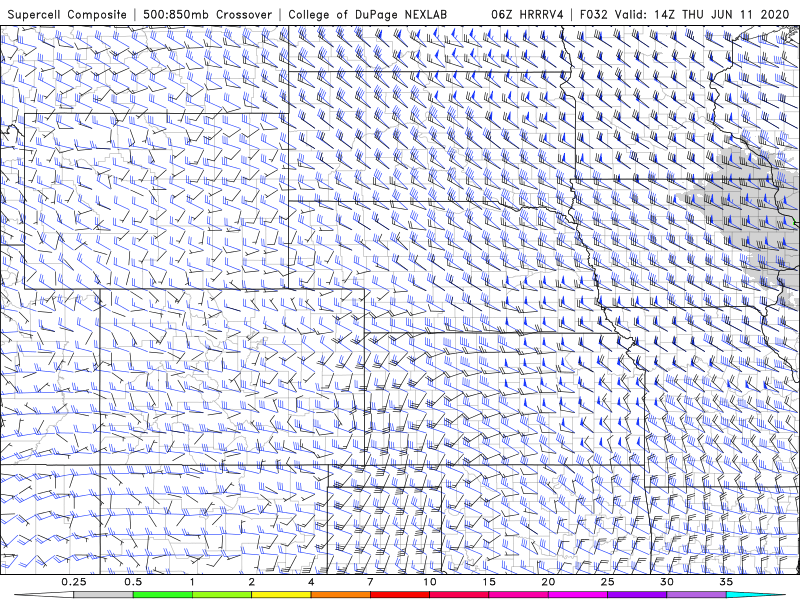Select the orange 4–7 legend swatch
This screenshot has height=600, width=800.
[340, 595]
